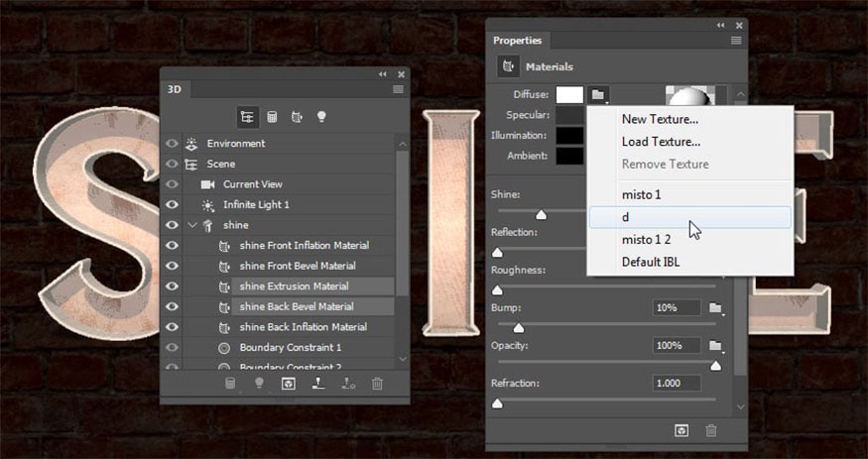Hide the Infinite Light 1 layer
Viewport: 868px width, 459px height.
point(173,204)
